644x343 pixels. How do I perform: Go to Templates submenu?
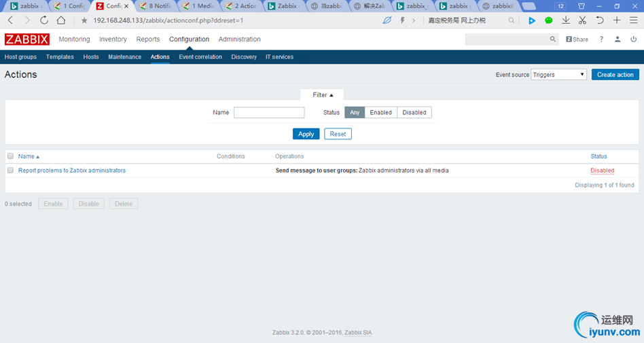click(x=60, y=57)
